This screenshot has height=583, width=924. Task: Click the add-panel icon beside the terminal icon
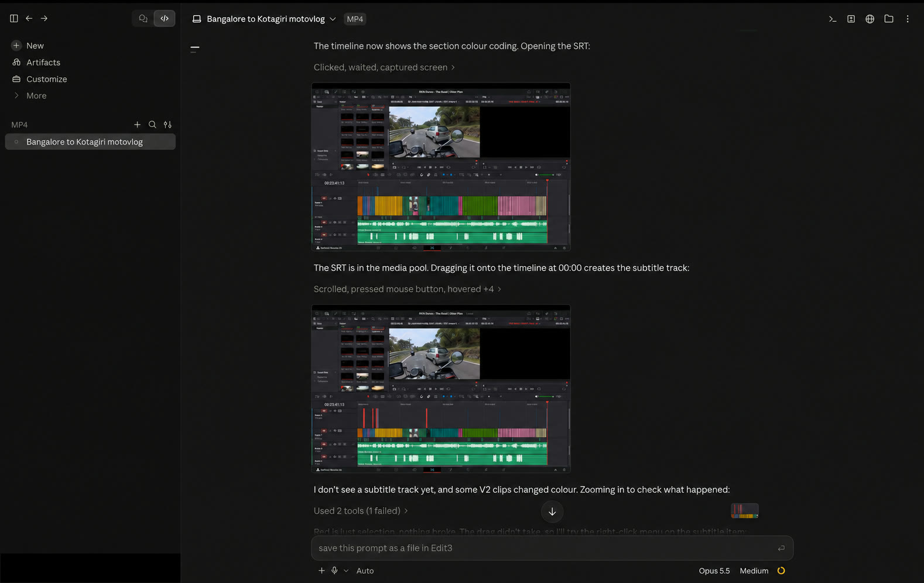[x=851, y=19]
